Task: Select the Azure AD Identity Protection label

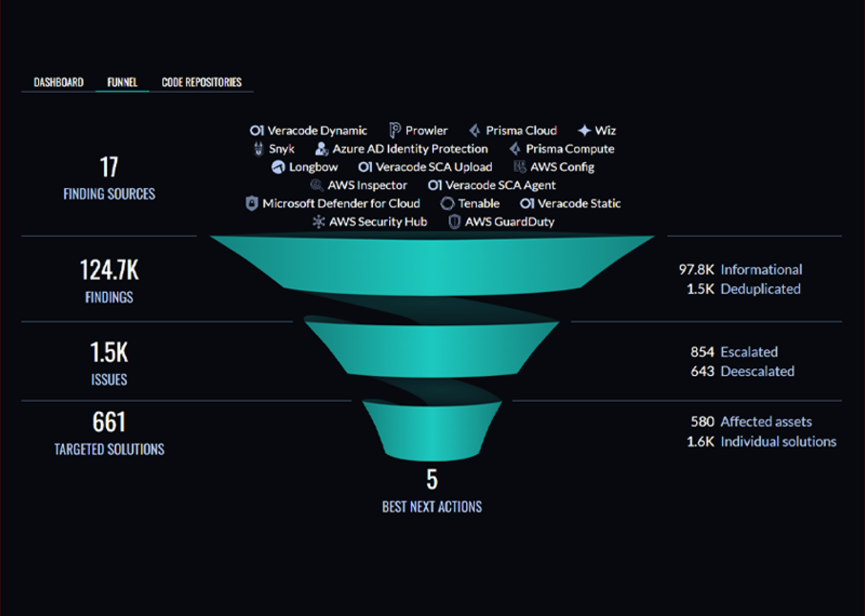Action: [x=410, y=149]
